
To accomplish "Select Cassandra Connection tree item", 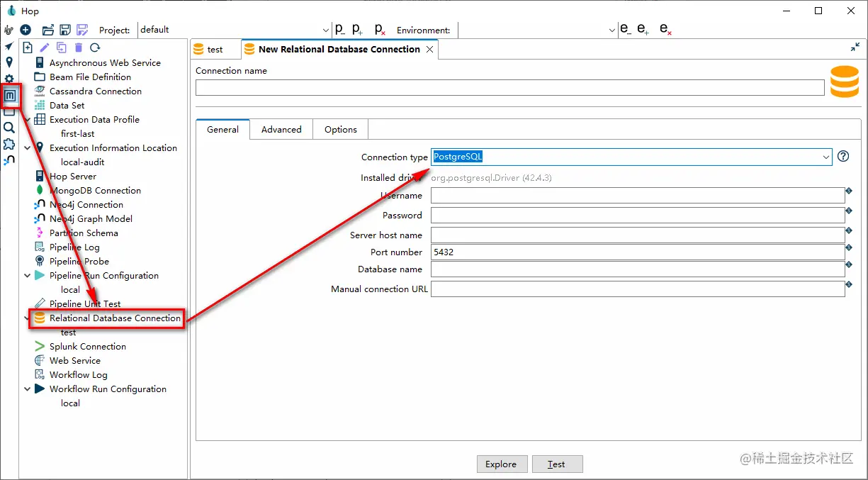I will (x=96, y=91).
